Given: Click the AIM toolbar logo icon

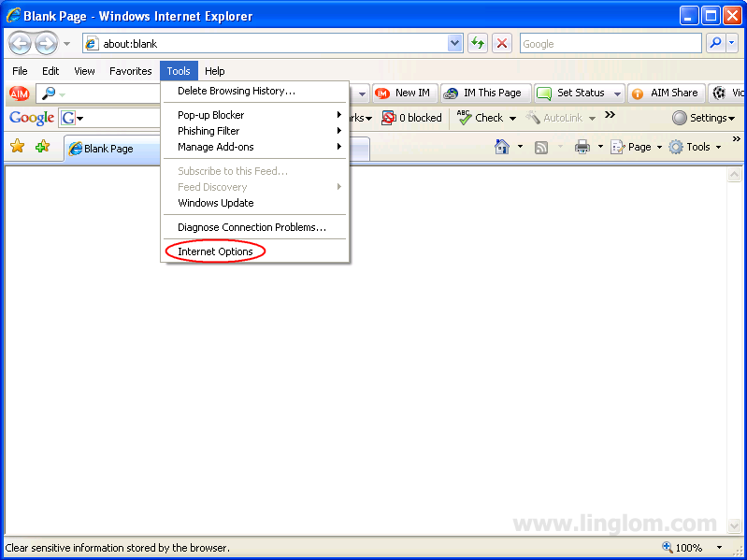Looking at the screenshot, I should 19,93.
